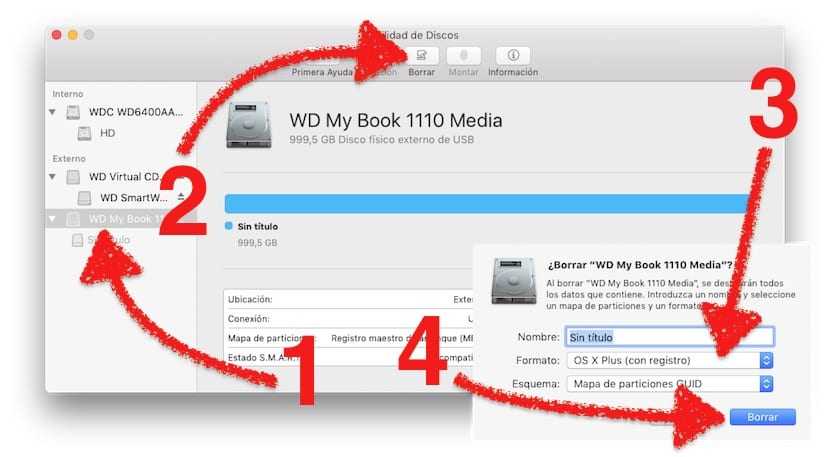Click the Montar toolbar icon
Viewport: 830px width, 457px height.
[x=463, y=56]
